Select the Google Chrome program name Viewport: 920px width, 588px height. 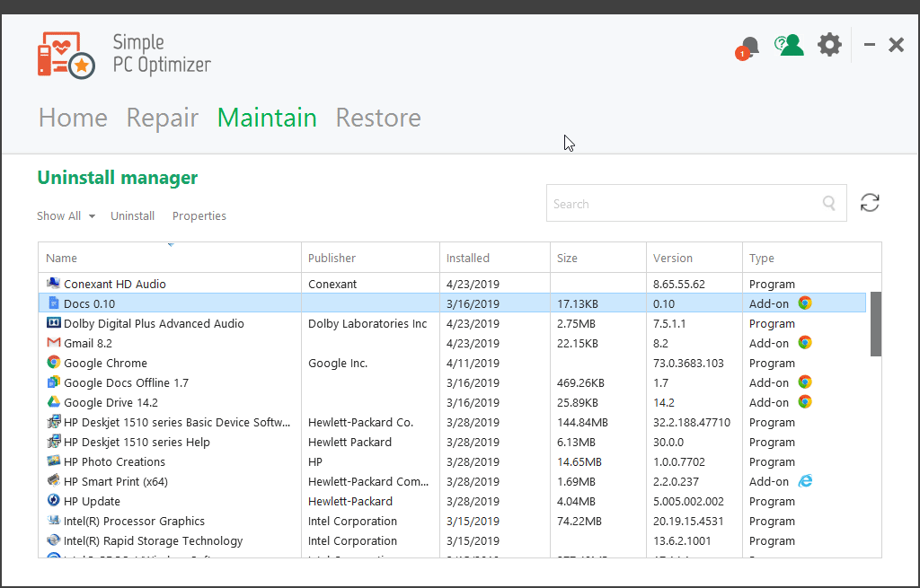click(106, 363)
